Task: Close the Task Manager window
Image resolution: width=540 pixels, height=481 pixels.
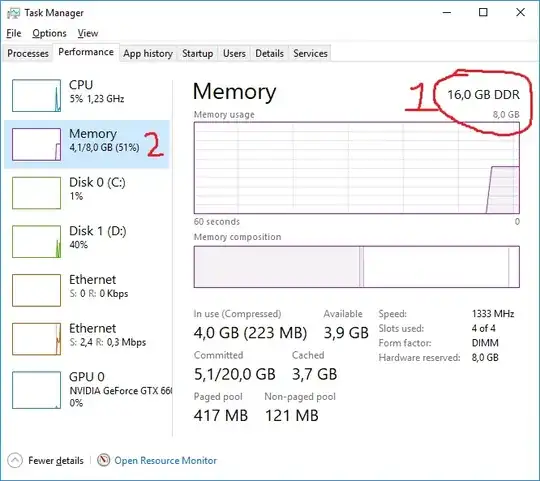Action: tap(520, 13)
